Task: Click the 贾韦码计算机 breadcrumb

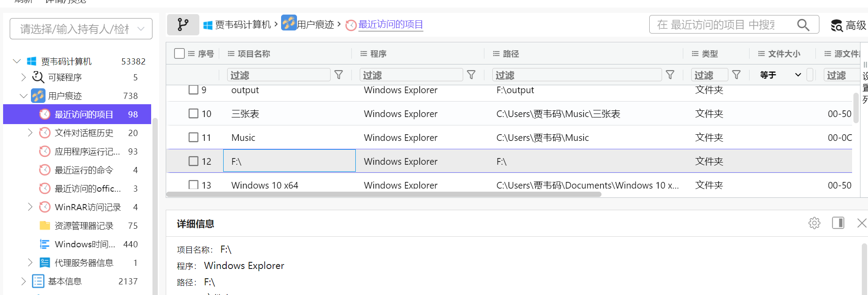Action: 243,25
